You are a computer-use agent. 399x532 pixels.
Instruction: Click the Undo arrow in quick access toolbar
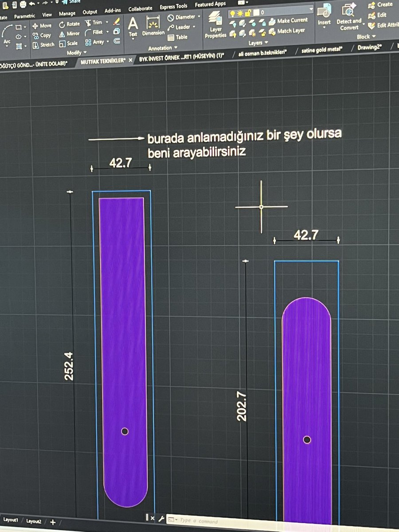pos(31,4)
